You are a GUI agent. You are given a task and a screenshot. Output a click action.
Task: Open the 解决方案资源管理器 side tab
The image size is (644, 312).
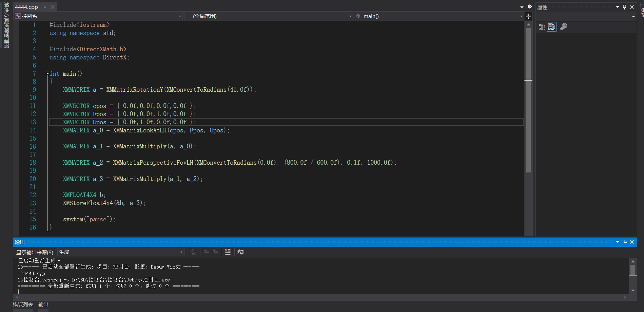coord(6,25)
